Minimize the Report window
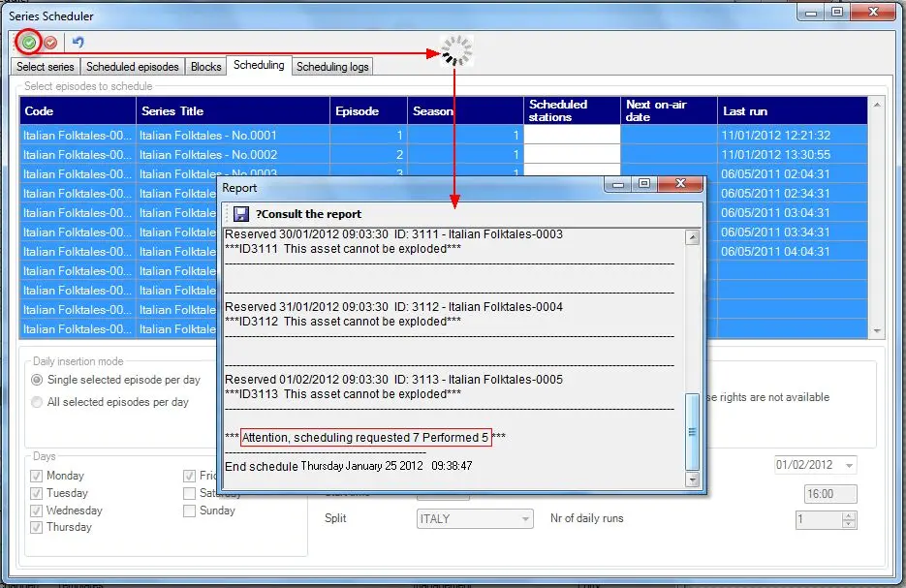 (x=618, y=184)
